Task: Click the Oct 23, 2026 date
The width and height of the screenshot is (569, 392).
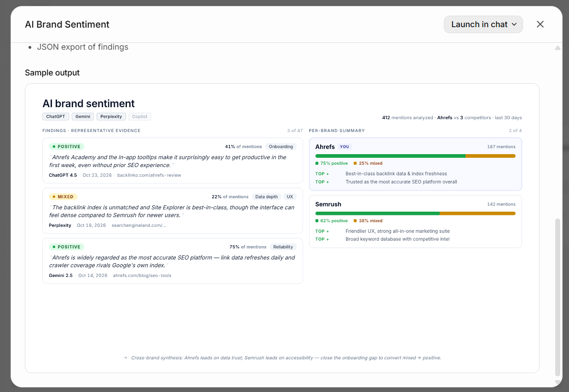Action: coord(97,175)
